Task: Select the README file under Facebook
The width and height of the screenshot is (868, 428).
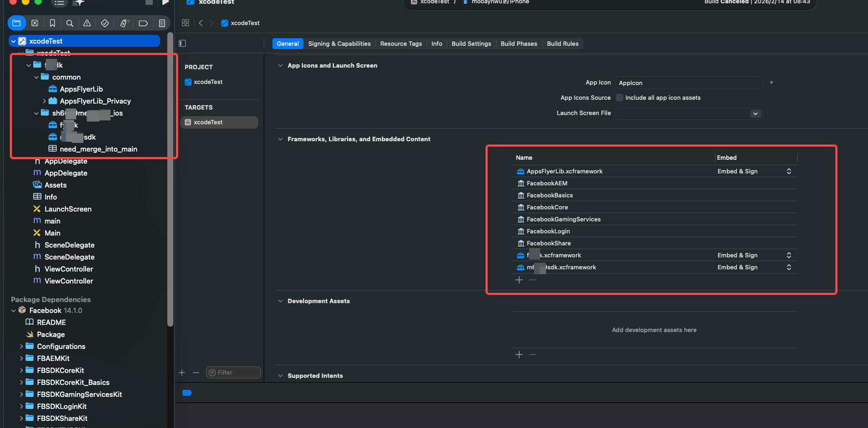Action: tap(51, 323)
